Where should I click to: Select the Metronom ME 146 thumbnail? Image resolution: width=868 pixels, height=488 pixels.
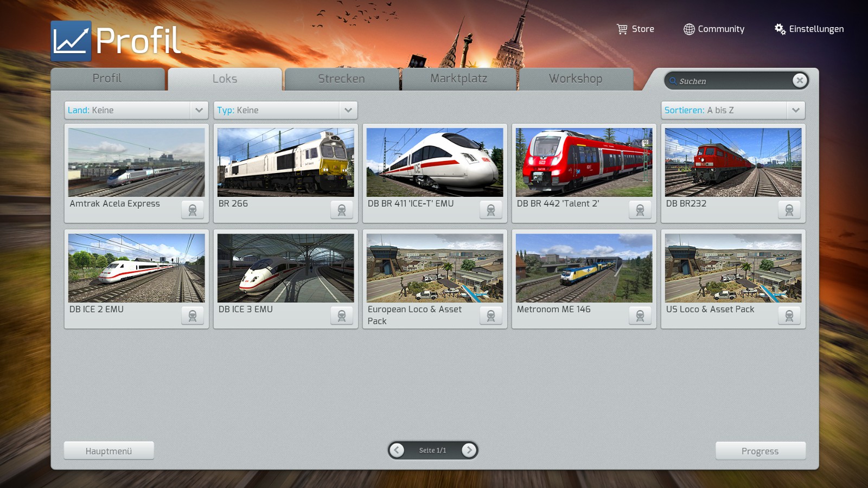[x=584, y=268]
